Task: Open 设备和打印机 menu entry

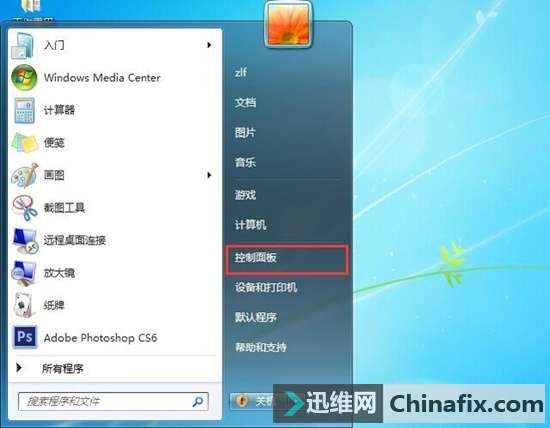Action: pos(266,287)
